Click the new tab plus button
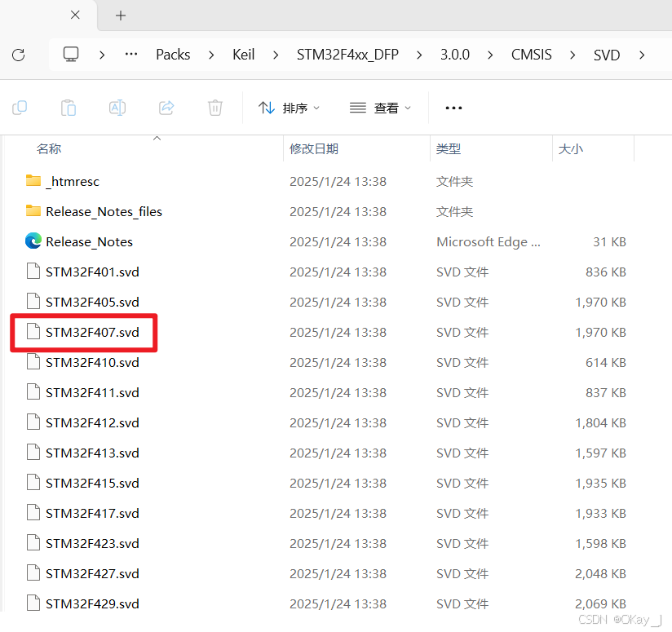Screen dimensions: 672x632 [121, 15]
